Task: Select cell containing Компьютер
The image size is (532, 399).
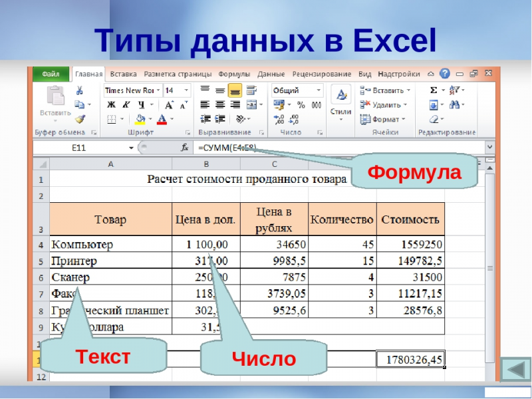Action: pos(110,244)
